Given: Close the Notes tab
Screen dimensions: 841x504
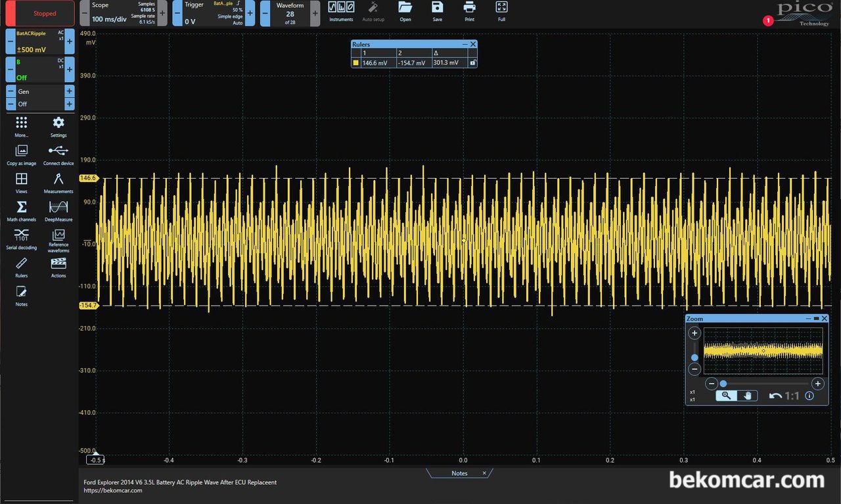Looking at the screenshot, I should (484, 473).
